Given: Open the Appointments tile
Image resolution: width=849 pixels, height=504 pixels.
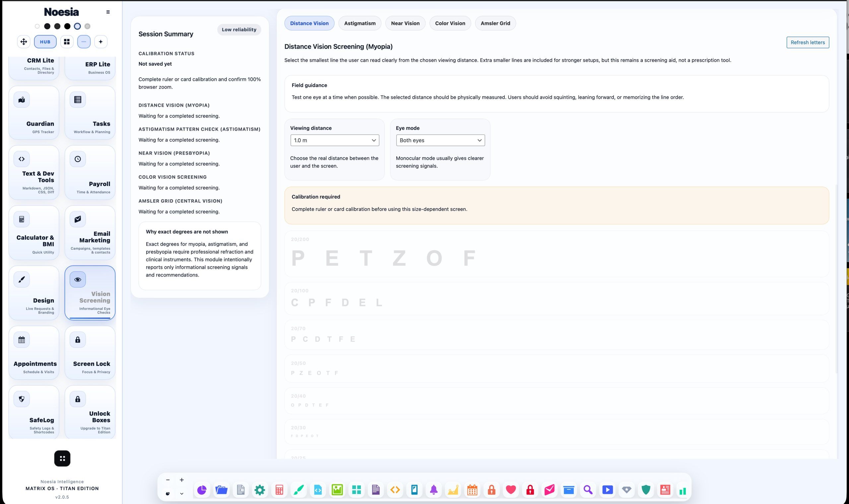Looking at the screenshot, I should tap(34, 352).
